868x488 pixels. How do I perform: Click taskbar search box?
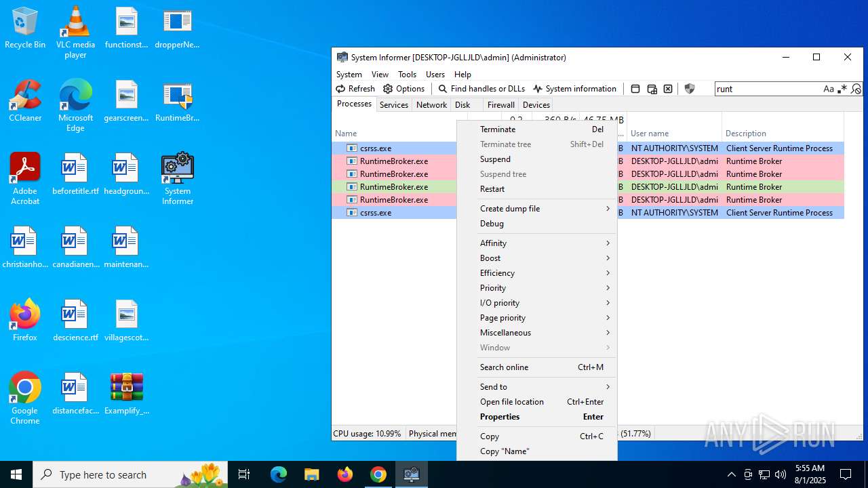[130, 474]
